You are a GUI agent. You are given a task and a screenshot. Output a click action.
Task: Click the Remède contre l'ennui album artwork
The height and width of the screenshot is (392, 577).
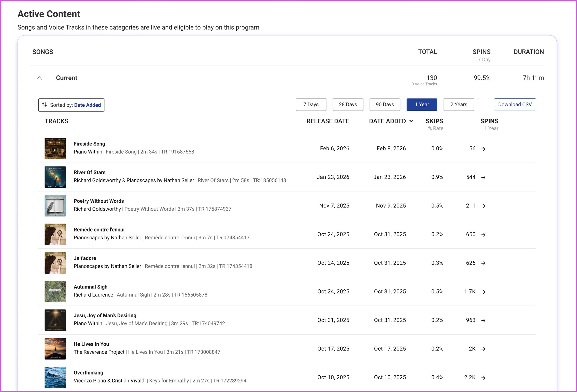55,234
